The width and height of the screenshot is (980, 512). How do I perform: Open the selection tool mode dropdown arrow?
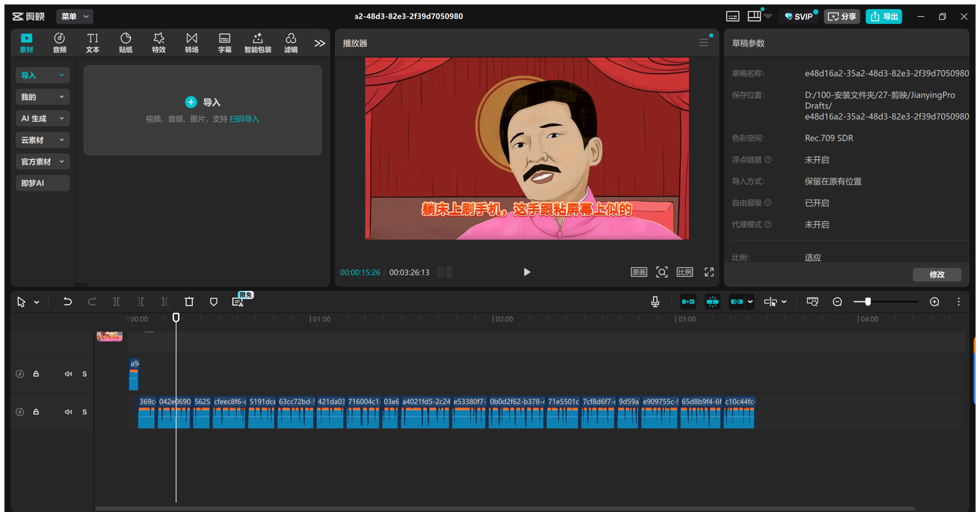37,302
